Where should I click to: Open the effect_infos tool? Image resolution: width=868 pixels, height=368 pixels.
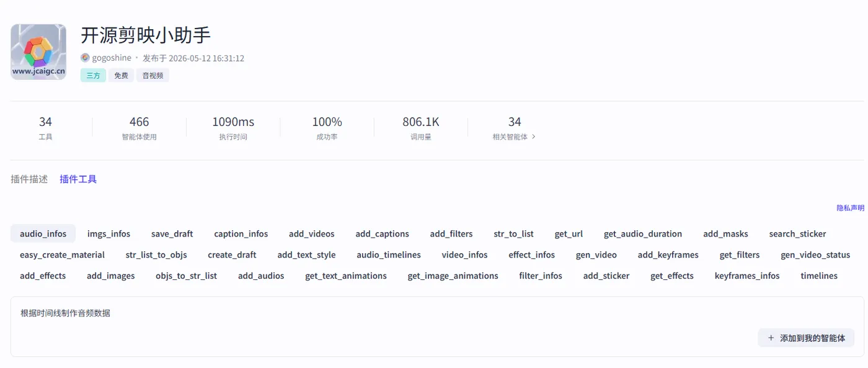click(532, 255)
